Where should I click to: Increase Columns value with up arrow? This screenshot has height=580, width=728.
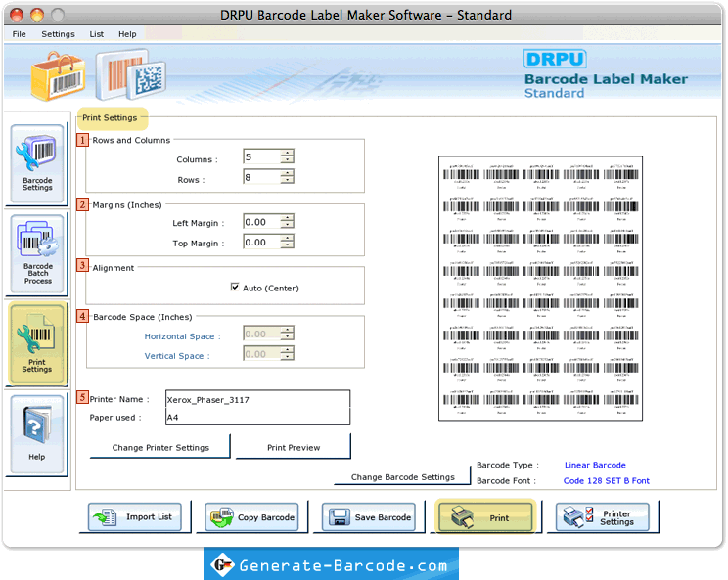click(288, 153)
